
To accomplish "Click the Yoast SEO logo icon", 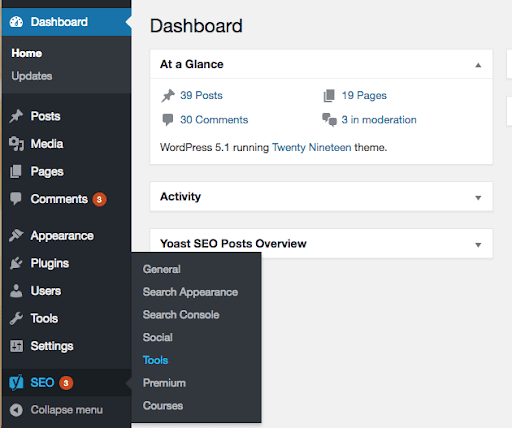I will 16,382.
